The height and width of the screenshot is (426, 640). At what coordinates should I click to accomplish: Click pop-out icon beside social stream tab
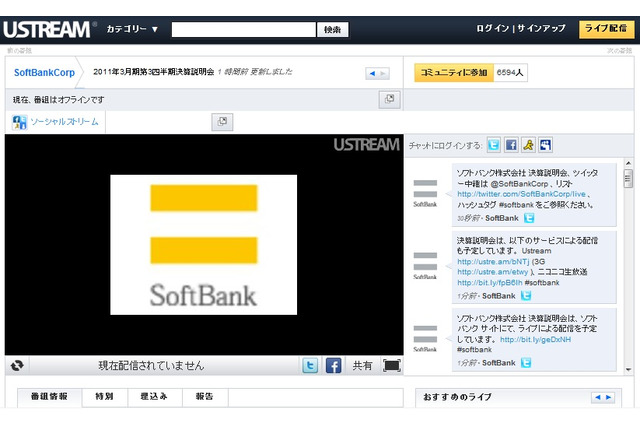[222, 122]
